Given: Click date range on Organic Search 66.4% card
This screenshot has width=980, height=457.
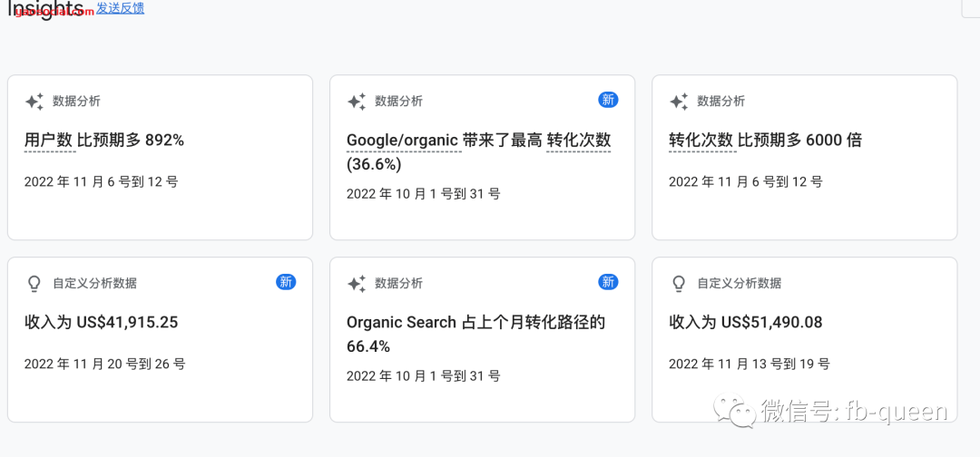Looking at the screenshot, I should pos(423,376).
